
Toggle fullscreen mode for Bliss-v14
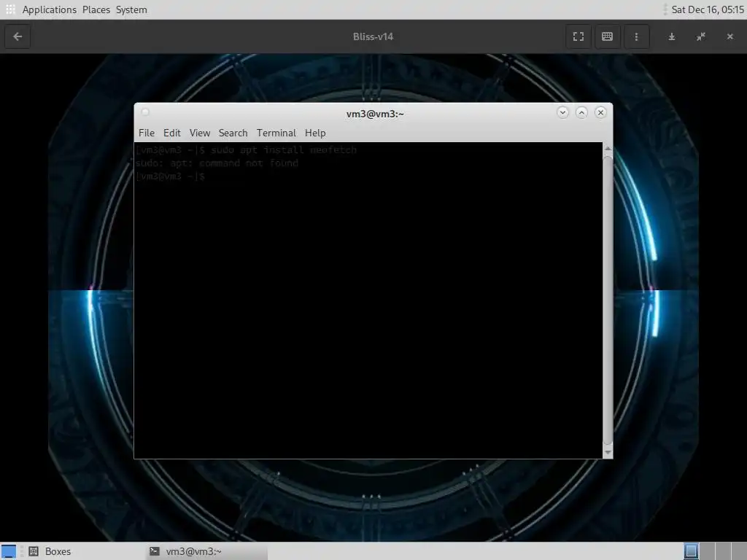point(578,36)
